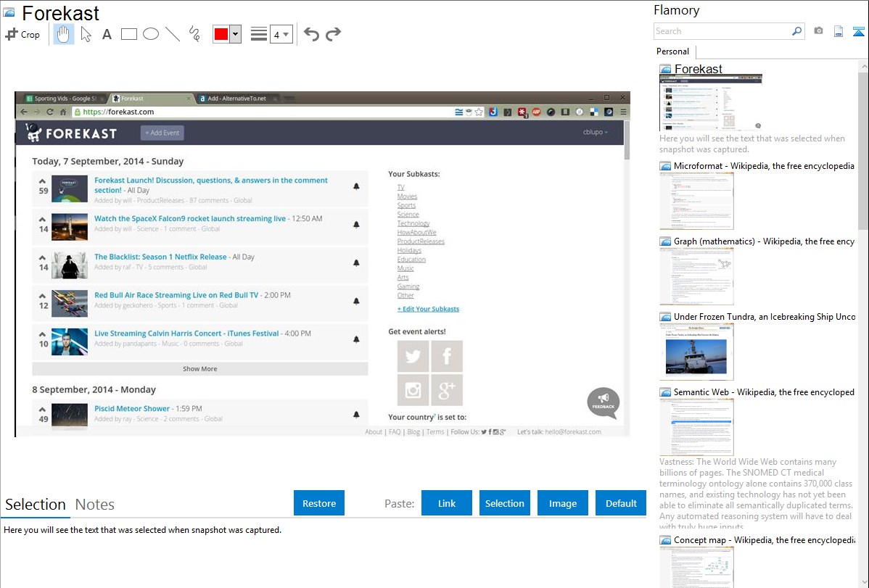Pick the rectangle shape tool
Viewport: 869px width, 588px height.
128,34
